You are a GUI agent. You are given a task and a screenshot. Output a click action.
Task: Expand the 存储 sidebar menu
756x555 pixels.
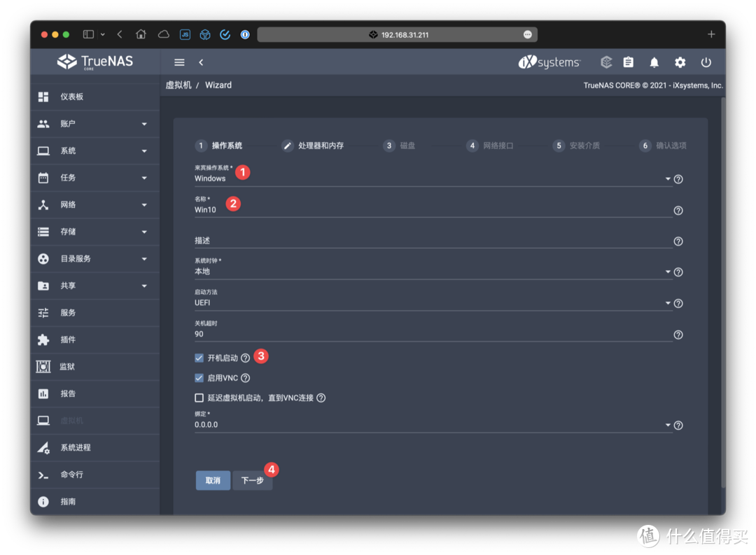tap(95, 232)
